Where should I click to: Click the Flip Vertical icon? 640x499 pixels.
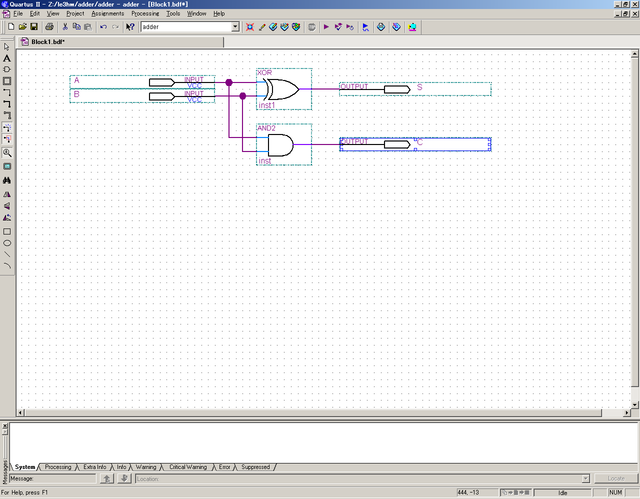[7, 206]
